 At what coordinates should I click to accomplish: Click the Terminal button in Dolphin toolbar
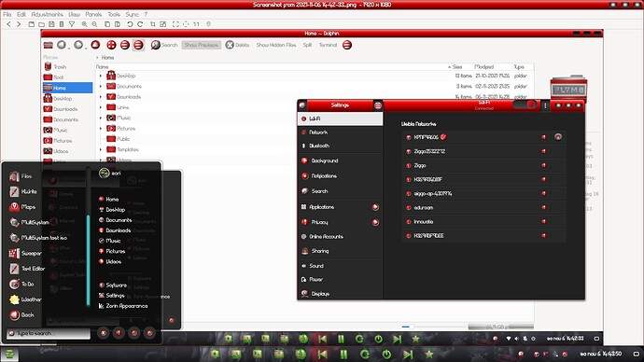tap(328, 45)
